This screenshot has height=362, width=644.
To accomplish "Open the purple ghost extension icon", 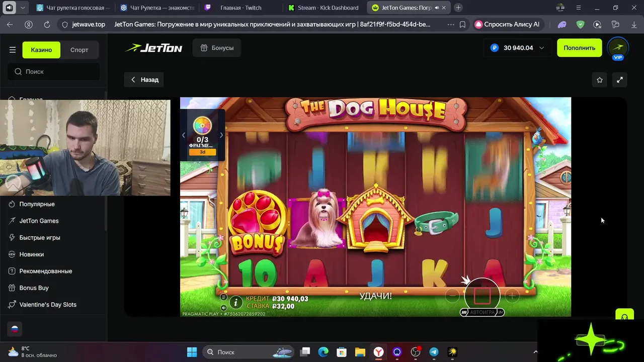I will (x=562, y=24).
